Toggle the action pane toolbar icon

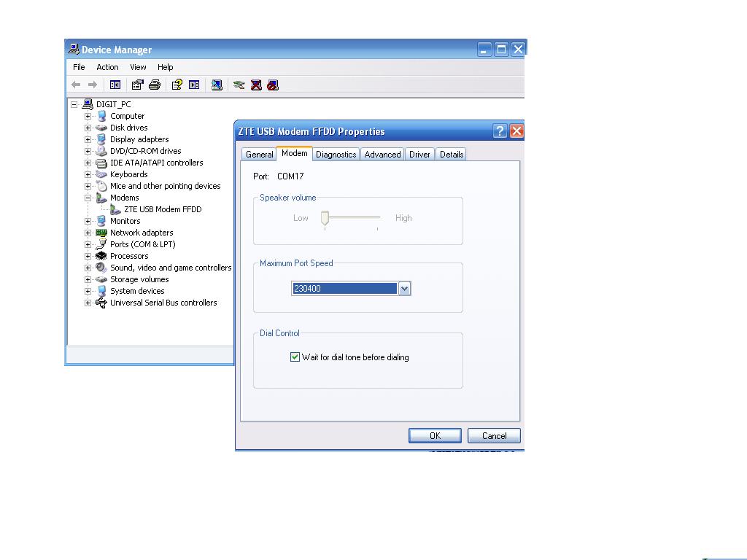point(194,85)
